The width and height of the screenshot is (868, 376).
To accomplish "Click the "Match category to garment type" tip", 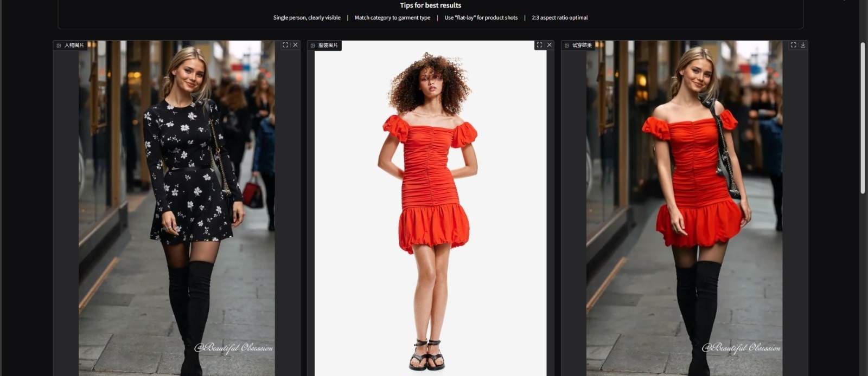I will tap(392, 18).
